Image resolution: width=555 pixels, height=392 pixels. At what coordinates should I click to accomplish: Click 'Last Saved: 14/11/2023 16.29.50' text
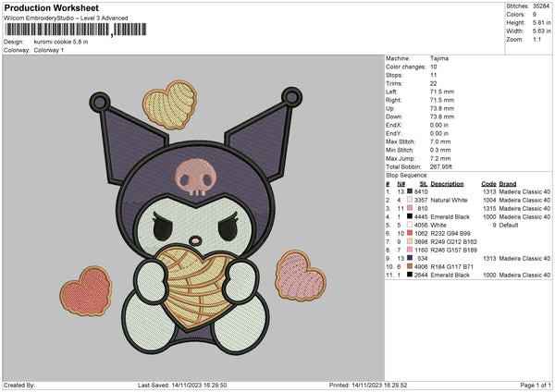click(182, 385)
